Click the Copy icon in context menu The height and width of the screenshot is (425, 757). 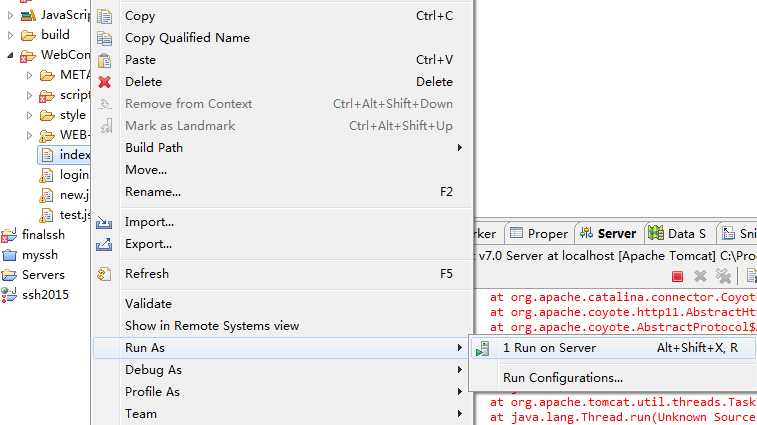pos(104,16)
